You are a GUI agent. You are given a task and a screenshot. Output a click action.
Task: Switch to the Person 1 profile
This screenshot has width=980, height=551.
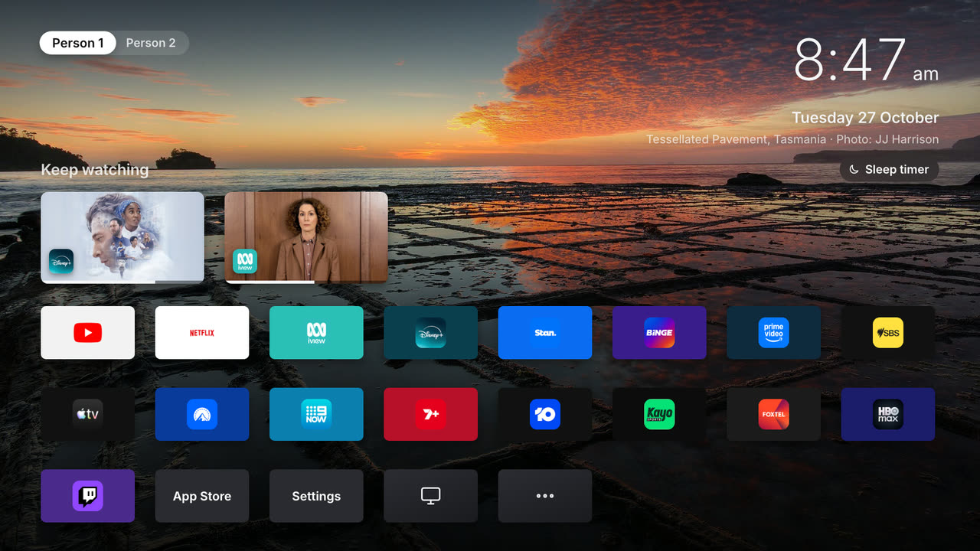pos(77,43)
